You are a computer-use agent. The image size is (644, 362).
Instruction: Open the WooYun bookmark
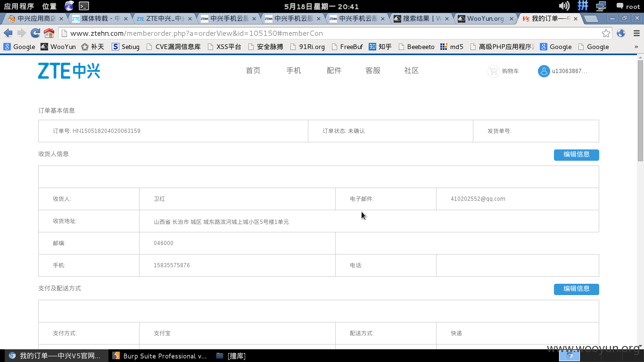(x=58, y=47)
